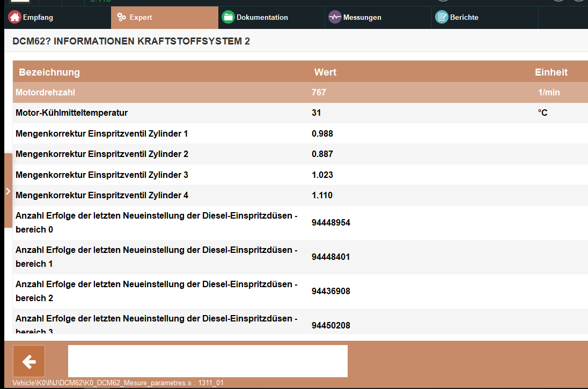Click the white text field at bottom
This screenshot has height=389, width=588.
coord(208,361)
